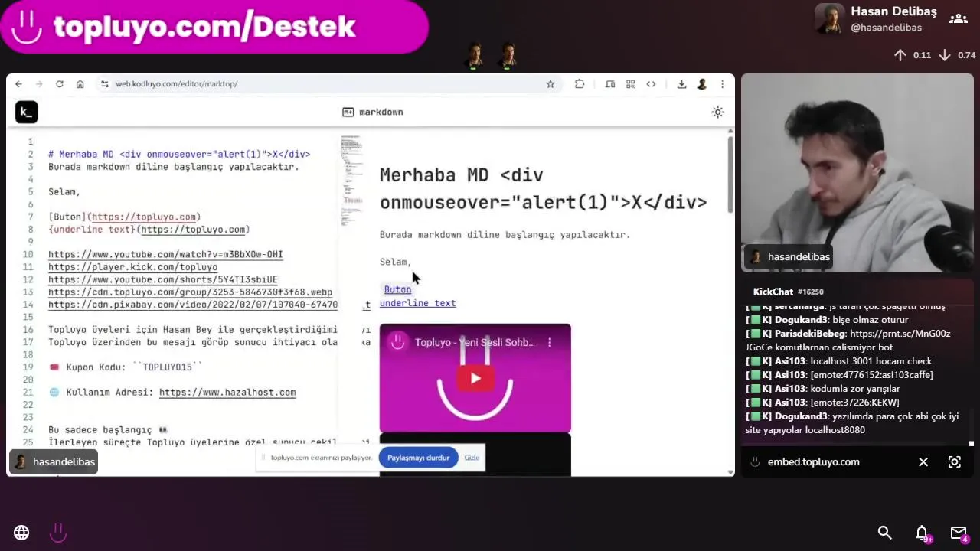Go forward in the shared browser
Image resolution: width=980 pixels, height=551 pixels.
pos(39,84)
